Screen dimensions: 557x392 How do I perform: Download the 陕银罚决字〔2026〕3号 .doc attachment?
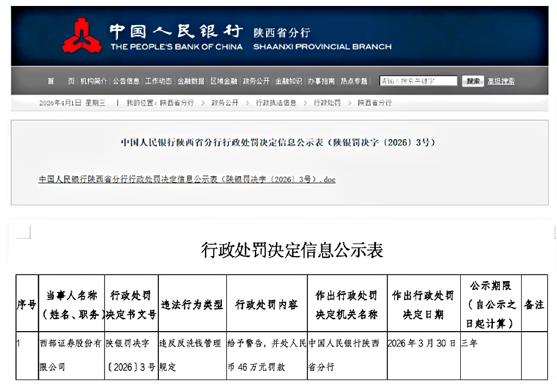(187, 179)
